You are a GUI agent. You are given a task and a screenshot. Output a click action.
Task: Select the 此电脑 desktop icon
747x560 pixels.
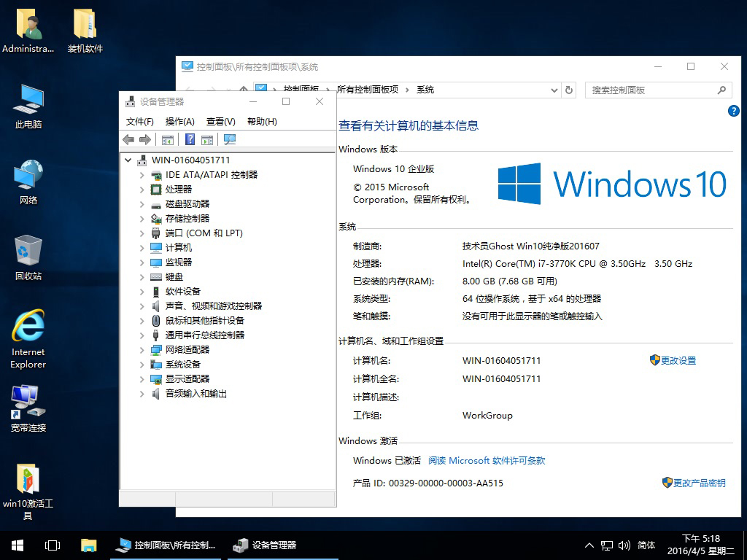click(x=28, y=106)
